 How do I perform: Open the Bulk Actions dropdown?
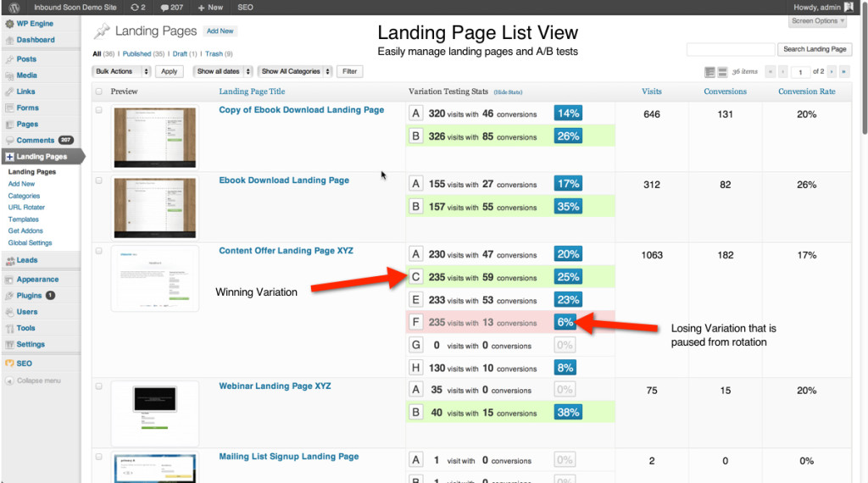(x=121, y=71)
